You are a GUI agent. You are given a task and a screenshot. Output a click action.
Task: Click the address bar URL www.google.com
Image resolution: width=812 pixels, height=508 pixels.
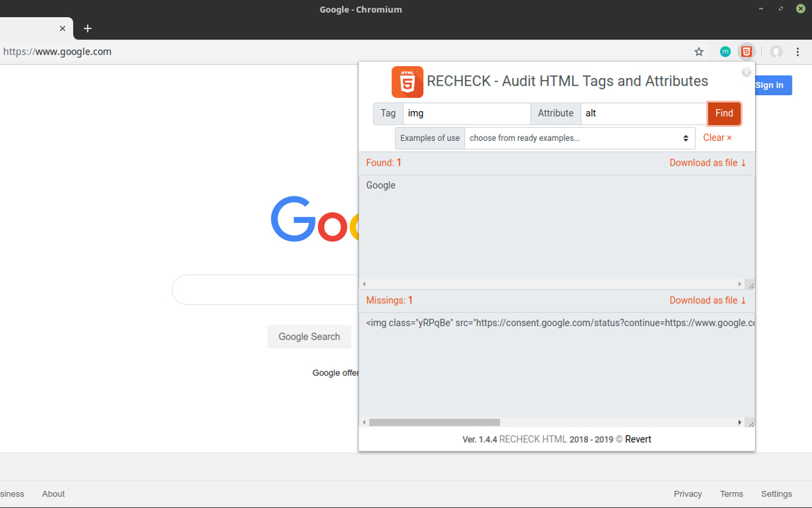tap(57, 52)
